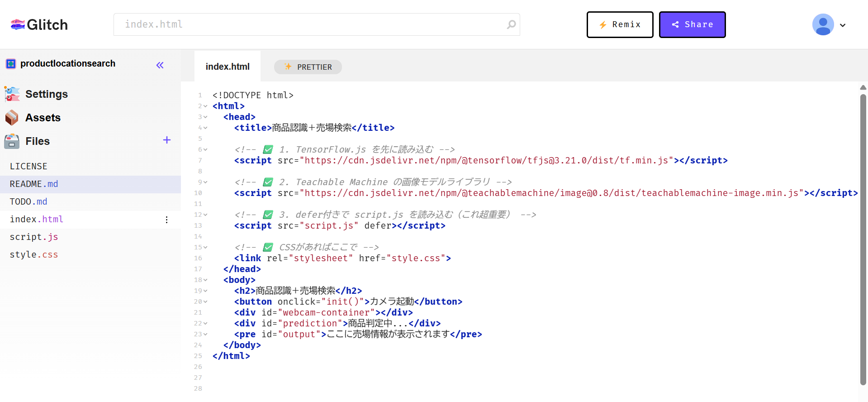The height and width of the screenshot is (402, 868).
Task: Click the search magnifier icon
Action: pos(511,24)
